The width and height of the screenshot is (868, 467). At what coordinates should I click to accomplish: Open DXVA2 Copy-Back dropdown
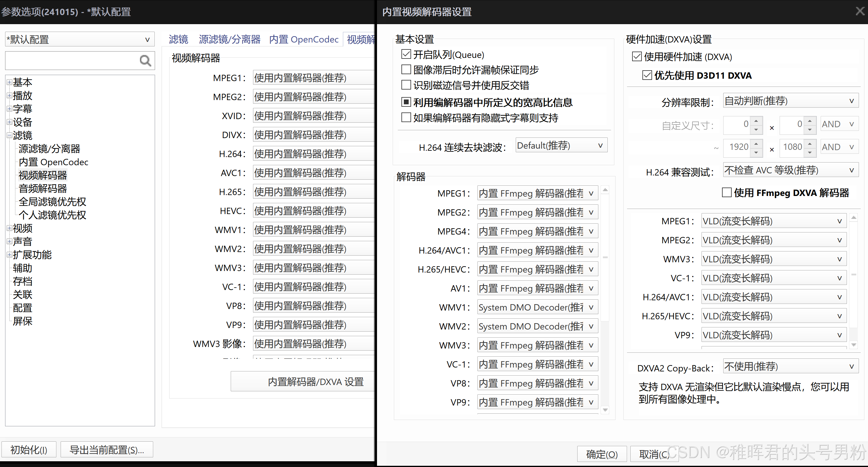(x=790, y=366)
